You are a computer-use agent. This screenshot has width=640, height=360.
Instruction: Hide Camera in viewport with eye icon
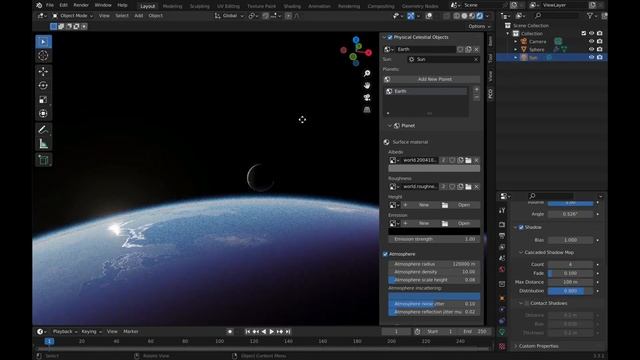(x=591, y=41)
